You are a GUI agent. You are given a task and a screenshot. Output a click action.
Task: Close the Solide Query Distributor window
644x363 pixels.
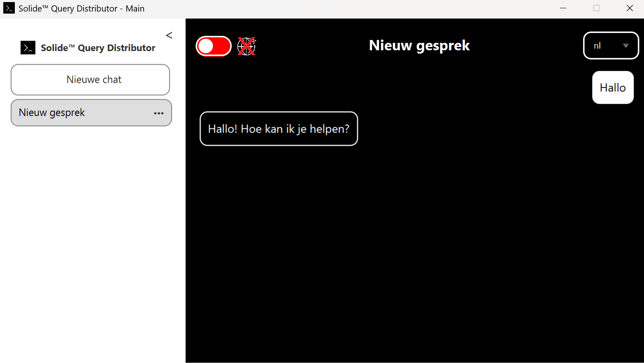coord(630,8)
